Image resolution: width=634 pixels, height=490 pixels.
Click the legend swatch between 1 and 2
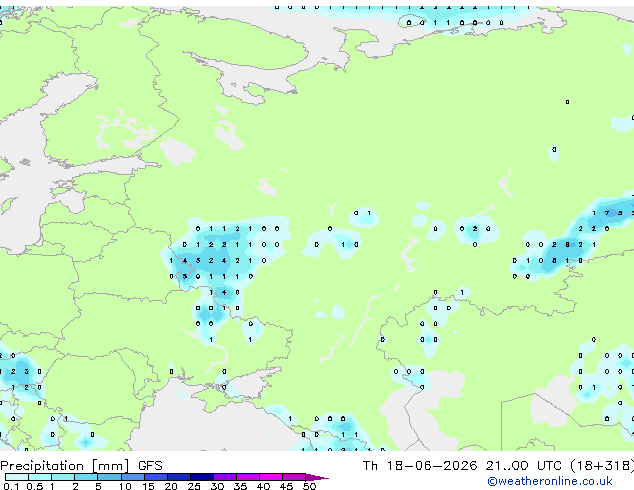[63, 477]
